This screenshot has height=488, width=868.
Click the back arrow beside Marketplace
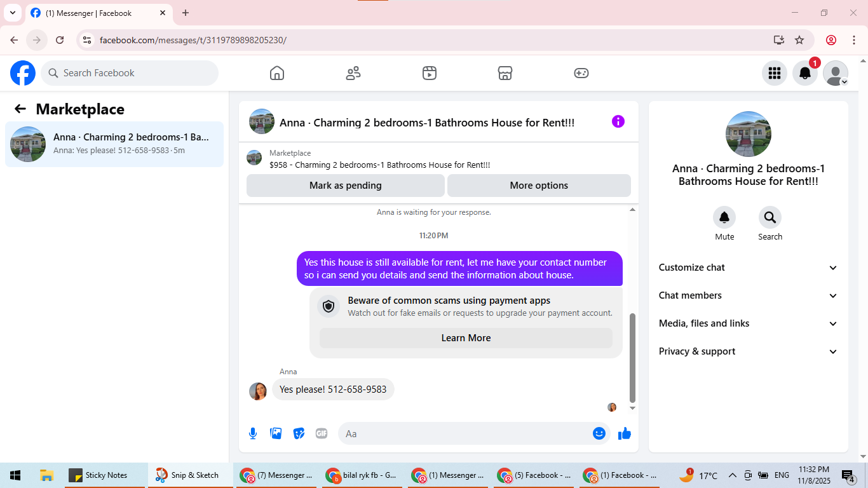pyautogui.click(x=20, y=109)
